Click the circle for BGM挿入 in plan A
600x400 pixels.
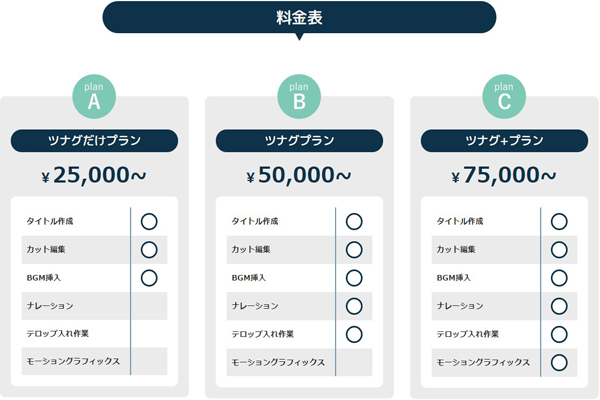pos(149,277)
